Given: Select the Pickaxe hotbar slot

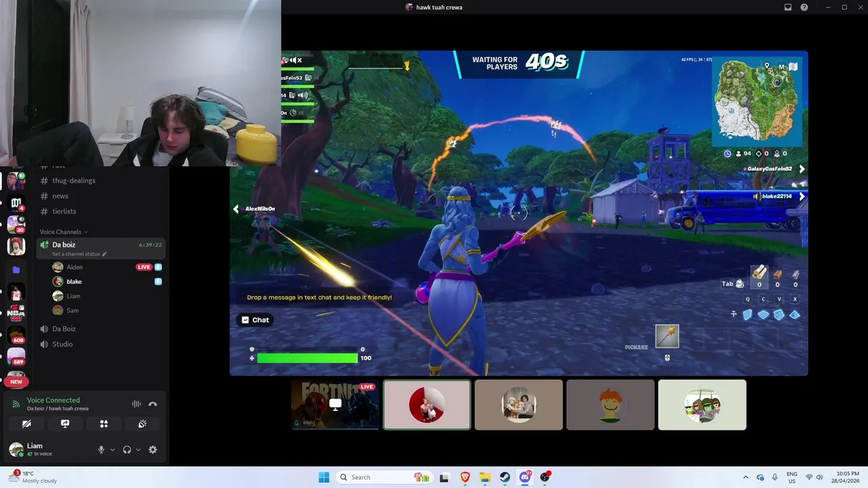Looking at the screenshot, I should tap(667, 336).
